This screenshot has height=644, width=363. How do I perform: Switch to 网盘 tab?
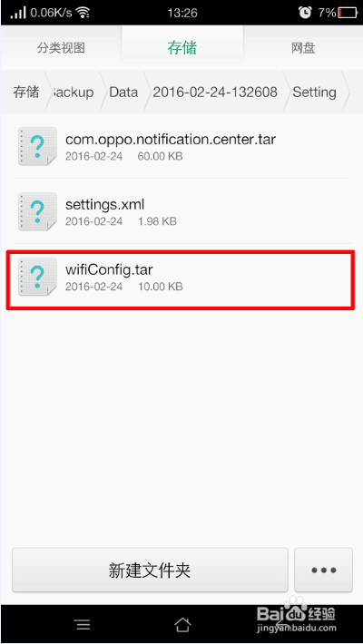(x=303, y=48)
